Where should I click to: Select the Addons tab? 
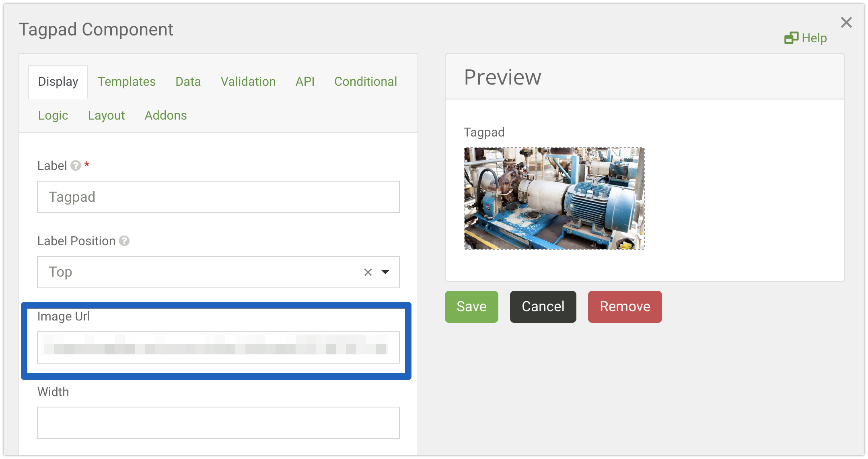(x=166, y=116)
